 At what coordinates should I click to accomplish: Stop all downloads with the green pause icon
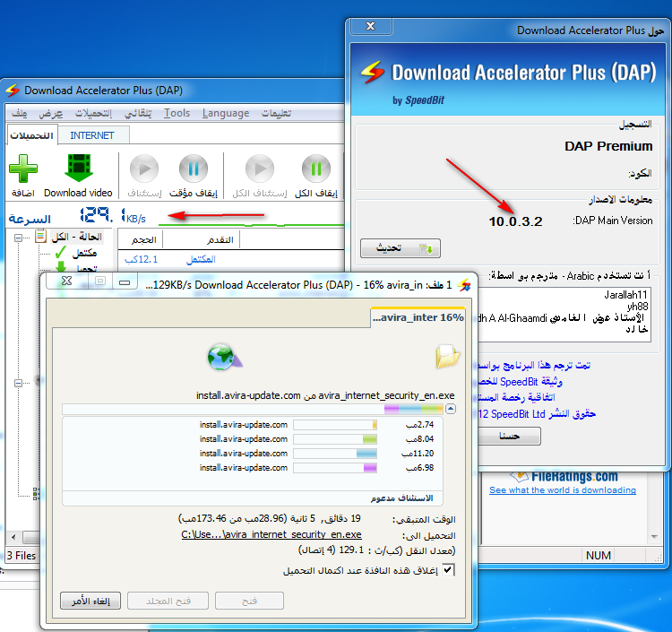click(x=316, y=169)
